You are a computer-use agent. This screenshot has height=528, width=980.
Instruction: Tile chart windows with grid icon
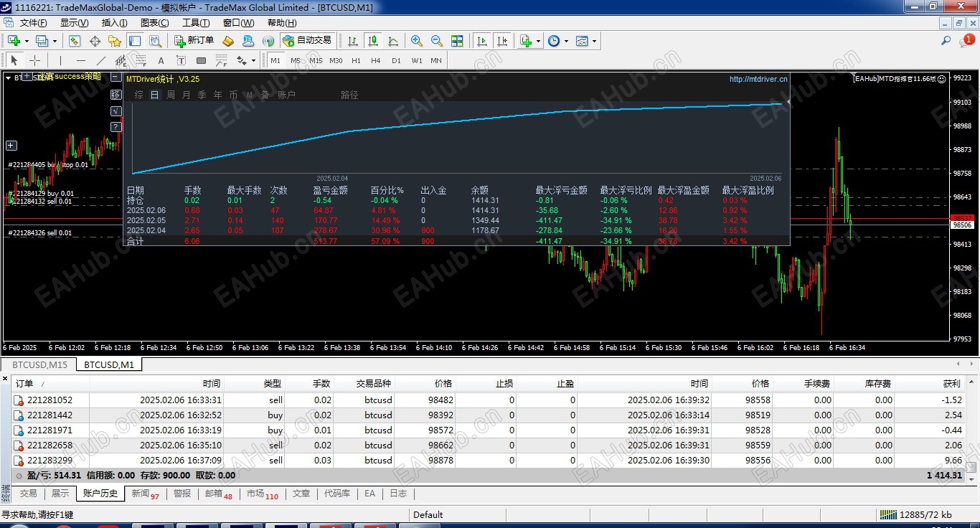[x=457, y=41]
